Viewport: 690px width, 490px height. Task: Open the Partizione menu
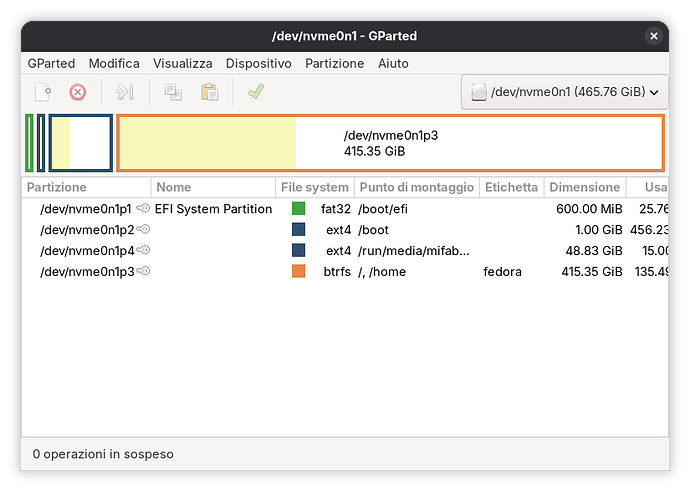(x=334, y=63)
